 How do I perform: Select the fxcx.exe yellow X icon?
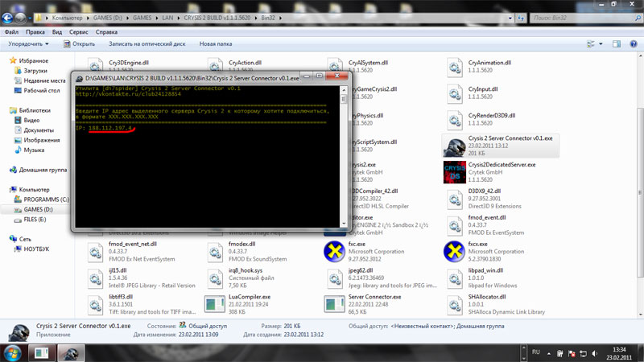tap(454, 252)
